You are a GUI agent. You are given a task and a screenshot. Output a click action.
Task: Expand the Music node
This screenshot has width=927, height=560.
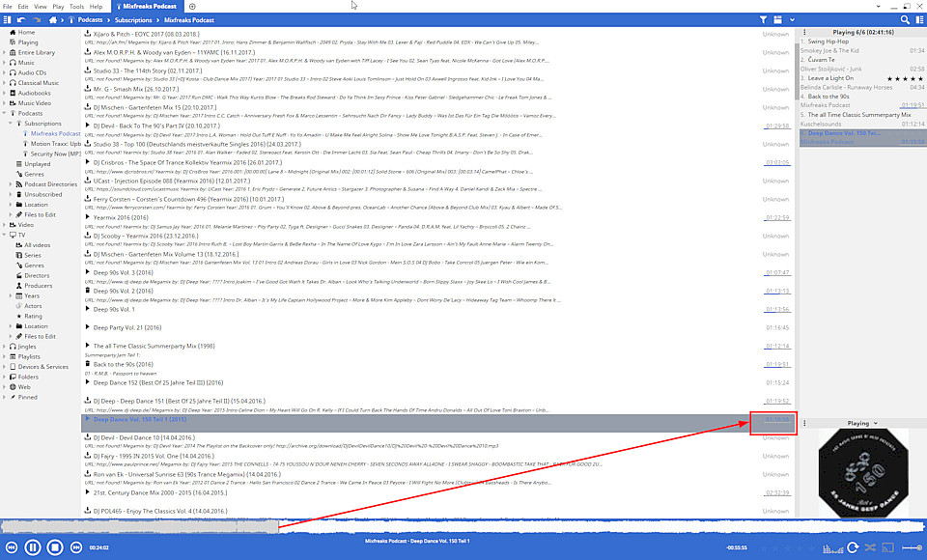tap(4, 62)
